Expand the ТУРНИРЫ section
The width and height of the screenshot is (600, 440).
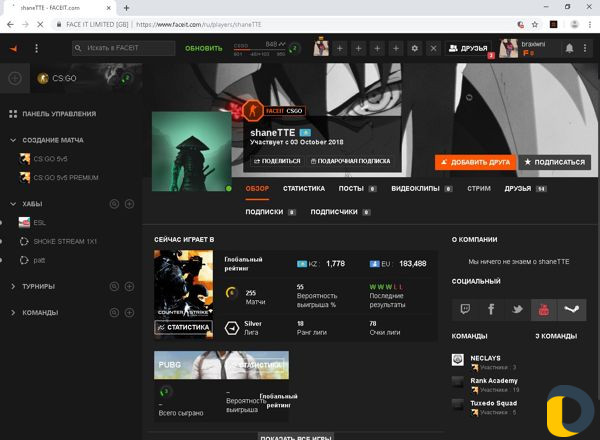click(x=13, y=286)
